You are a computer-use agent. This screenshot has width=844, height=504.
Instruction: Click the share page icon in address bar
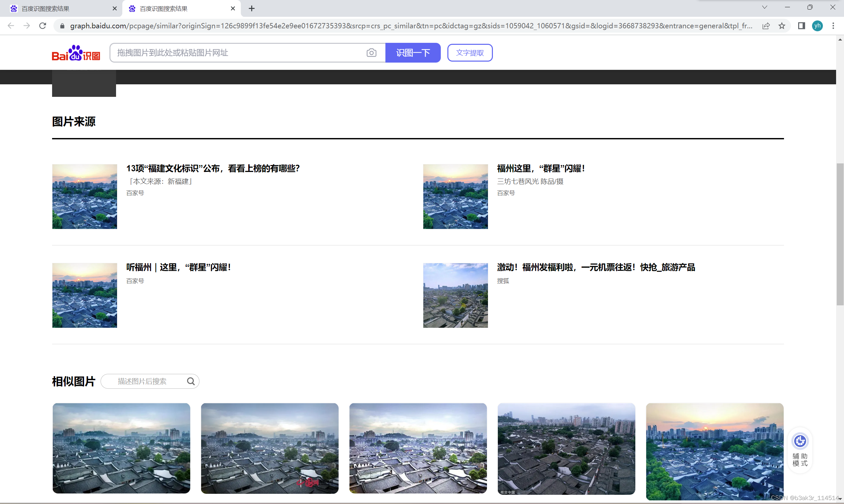[x=766, y=26]
